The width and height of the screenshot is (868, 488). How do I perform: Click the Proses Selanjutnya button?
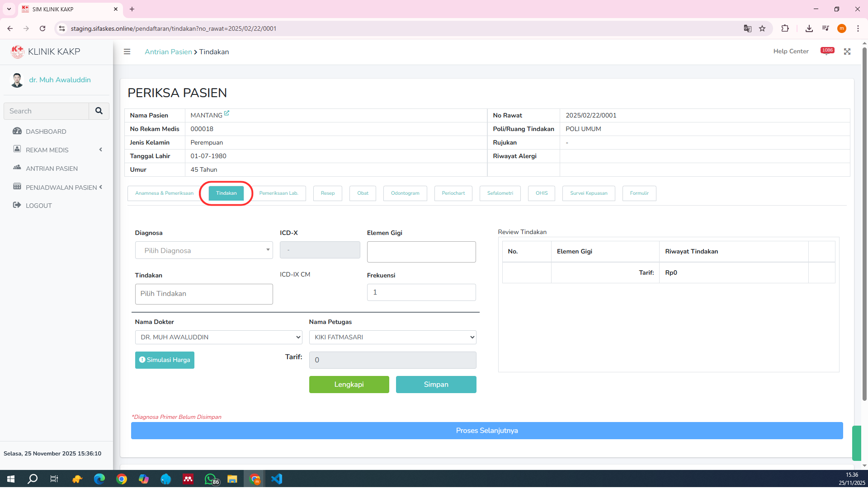tap(486, 431)
